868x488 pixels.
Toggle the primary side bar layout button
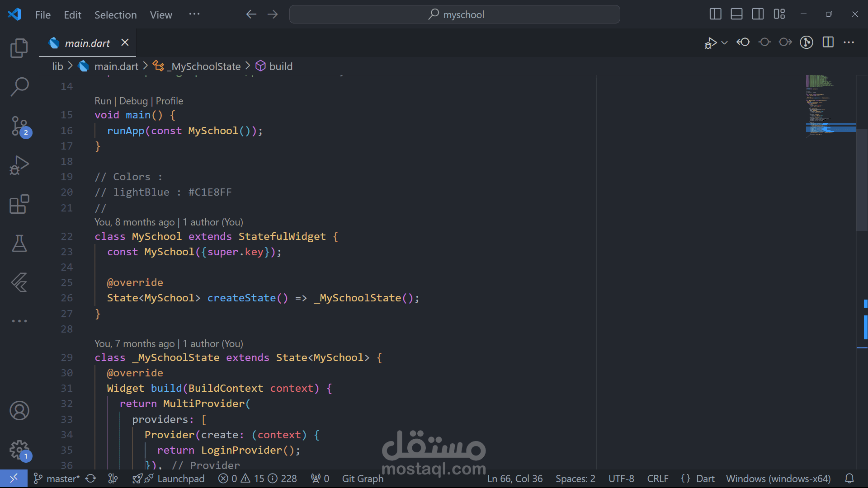(715, 14)
